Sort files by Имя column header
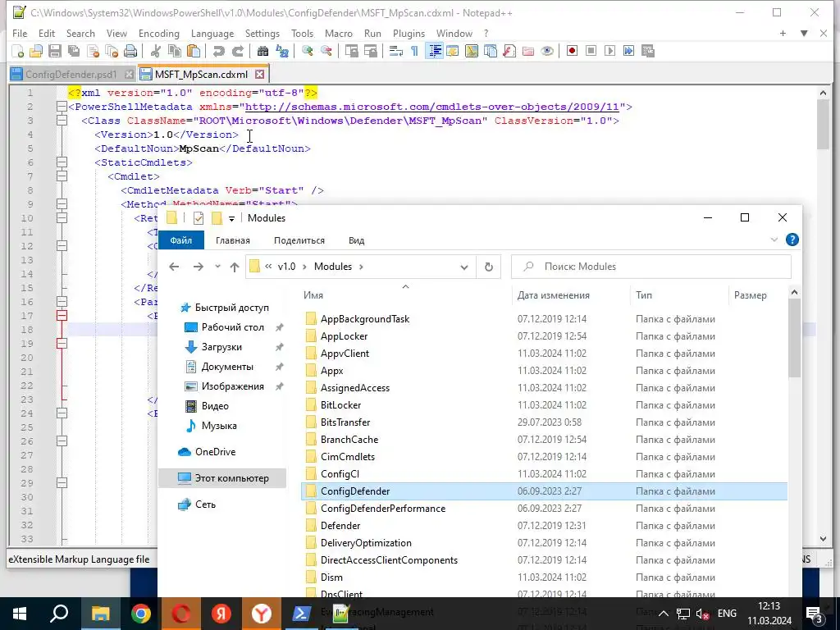The height and width of the screenshot is (630, 840). 313,295
